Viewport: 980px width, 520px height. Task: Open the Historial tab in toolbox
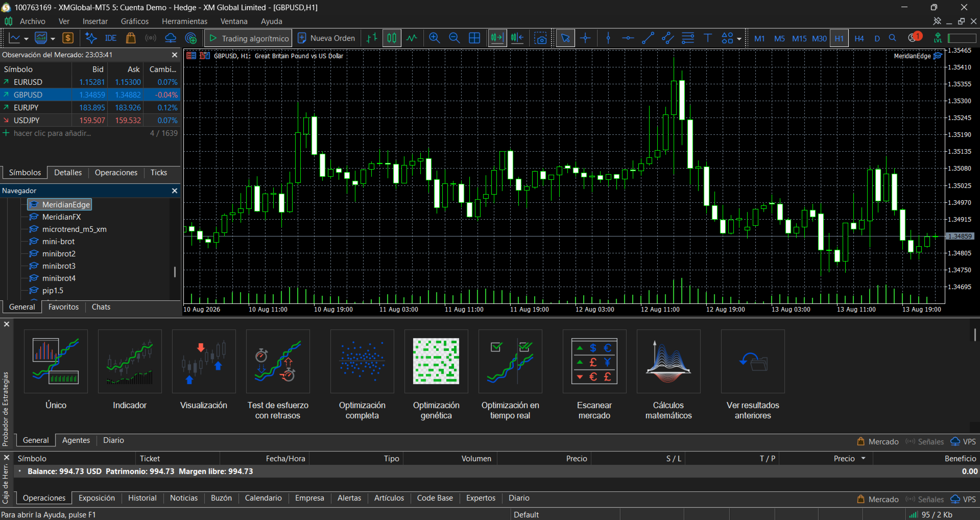[142, 498]
